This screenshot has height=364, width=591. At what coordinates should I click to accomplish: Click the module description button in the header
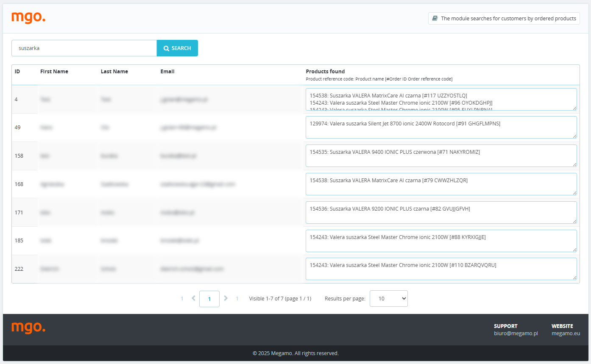coord(504,19)
